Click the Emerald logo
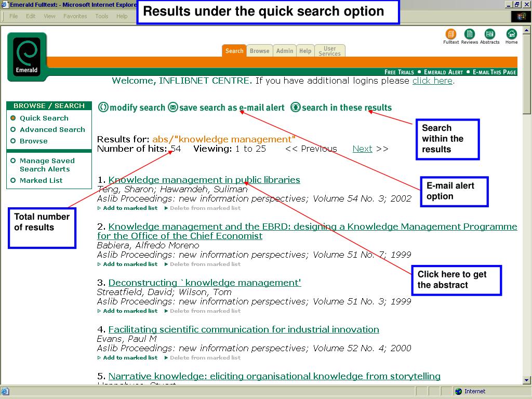 click(x=27, y=57)
